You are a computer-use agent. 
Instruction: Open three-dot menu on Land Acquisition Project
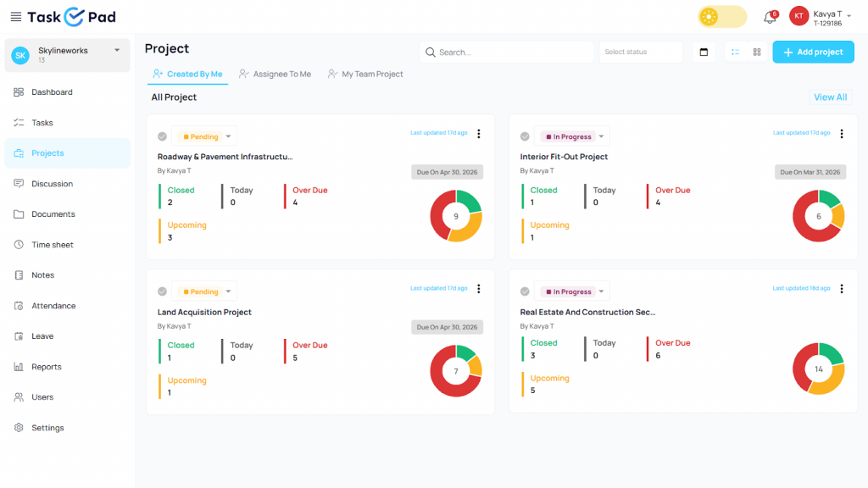tap(478, 289)
